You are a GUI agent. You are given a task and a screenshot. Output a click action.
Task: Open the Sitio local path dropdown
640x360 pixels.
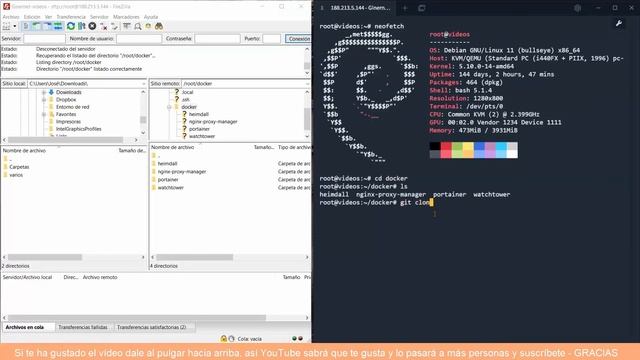click(x=143, y=84)
